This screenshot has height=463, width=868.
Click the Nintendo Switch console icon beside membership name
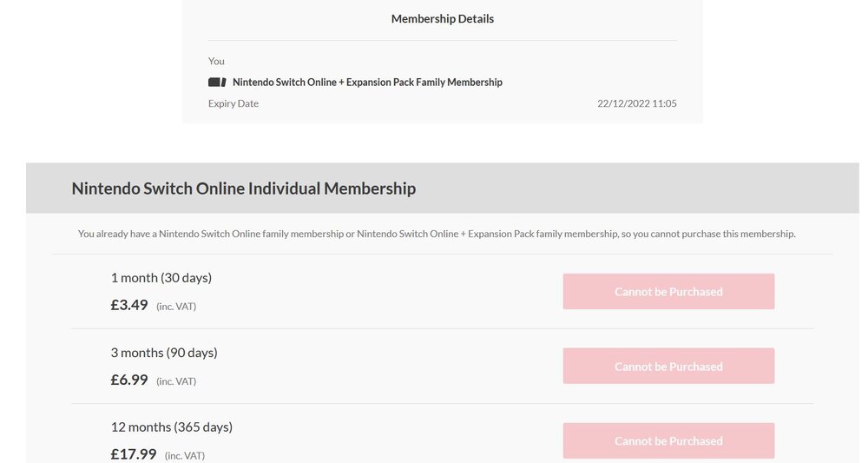[217, 82]
